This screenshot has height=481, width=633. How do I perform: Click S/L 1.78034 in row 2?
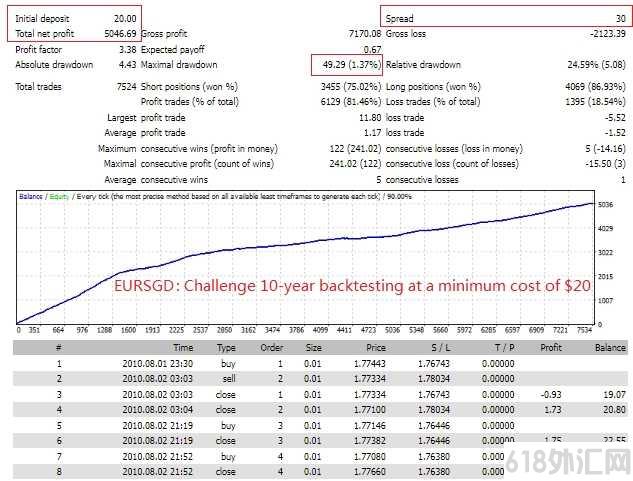coord(434,379)
